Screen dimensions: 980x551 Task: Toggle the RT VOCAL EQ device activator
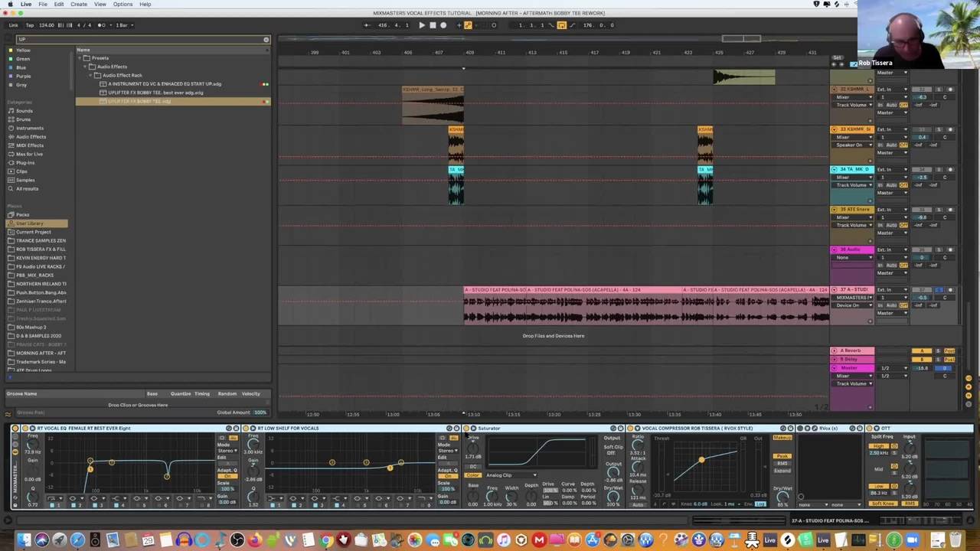point(25,429)
